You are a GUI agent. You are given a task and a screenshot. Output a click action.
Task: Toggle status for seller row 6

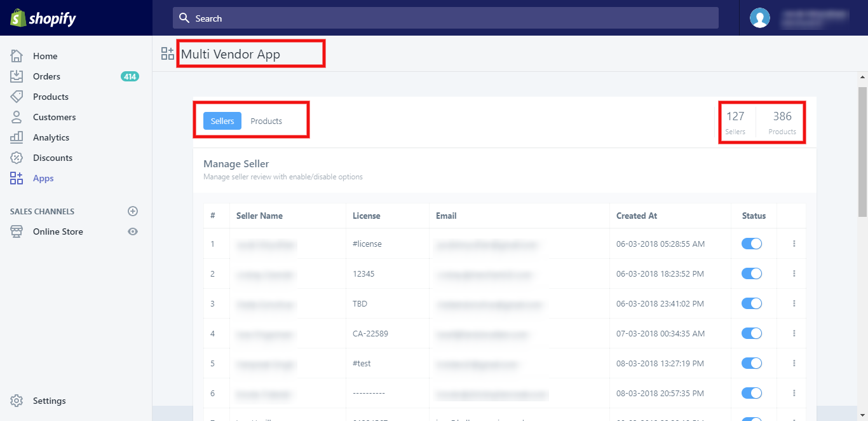[x=752, y=393]
